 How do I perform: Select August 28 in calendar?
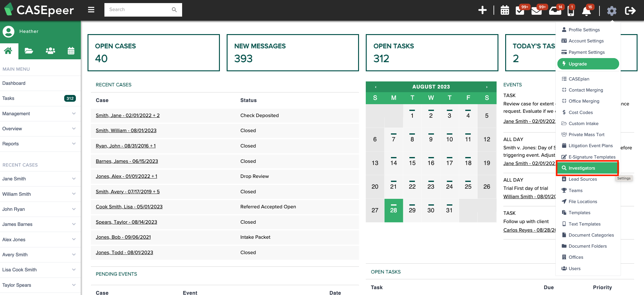pos(394,210)
